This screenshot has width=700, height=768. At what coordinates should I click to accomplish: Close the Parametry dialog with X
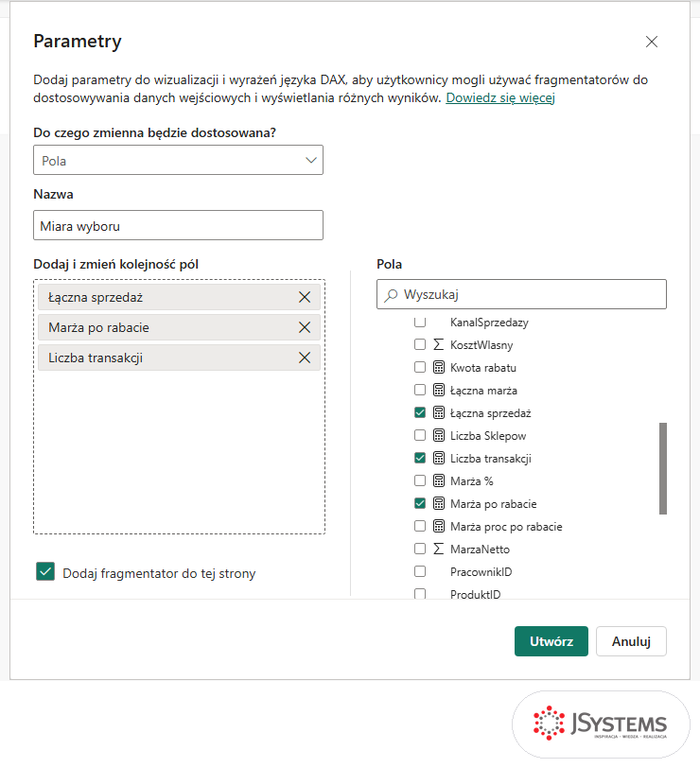(652, 42)
